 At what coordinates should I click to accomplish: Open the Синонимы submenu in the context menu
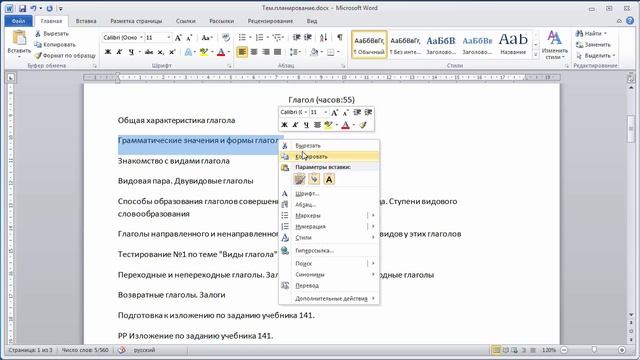[x=329, y=275]
